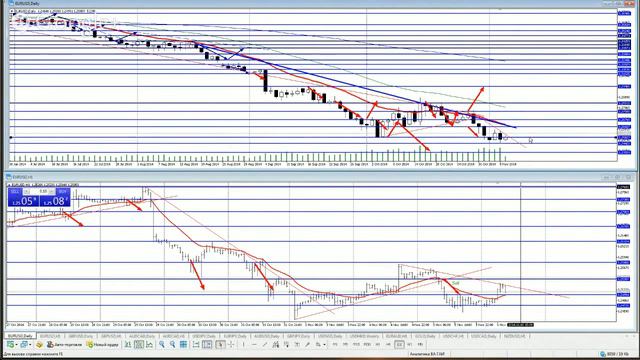Screen dimensions: 640x360
Task: Open the EURUSD,Daily chart tab
Action: 20,336
